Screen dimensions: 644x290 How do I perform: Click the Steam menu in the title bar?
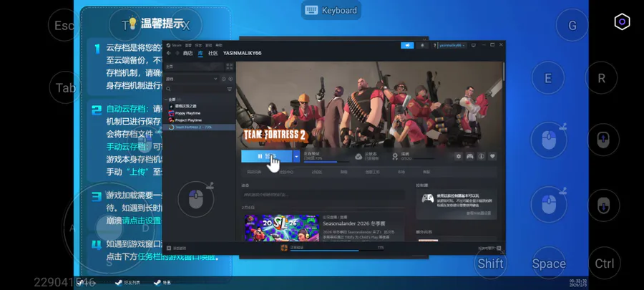(x=175, y=45)
